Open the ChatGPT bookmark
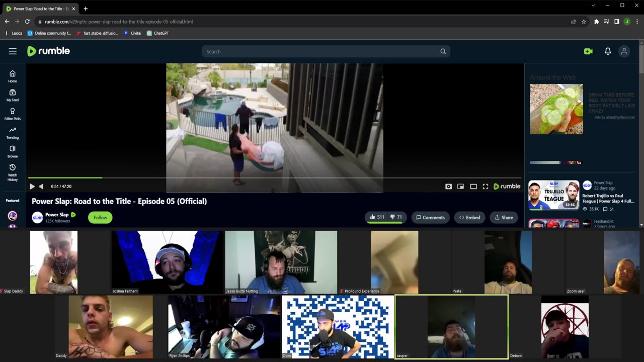The image size is (644, 362). point(158,33)
